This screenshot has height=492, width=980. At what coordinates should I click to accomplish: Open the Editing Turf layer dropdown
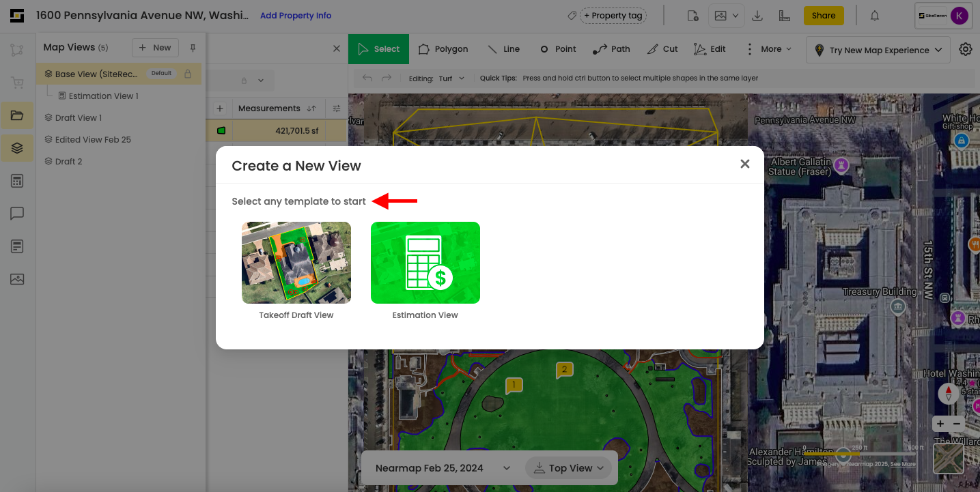pyautogui.click(x=451, y=78)
